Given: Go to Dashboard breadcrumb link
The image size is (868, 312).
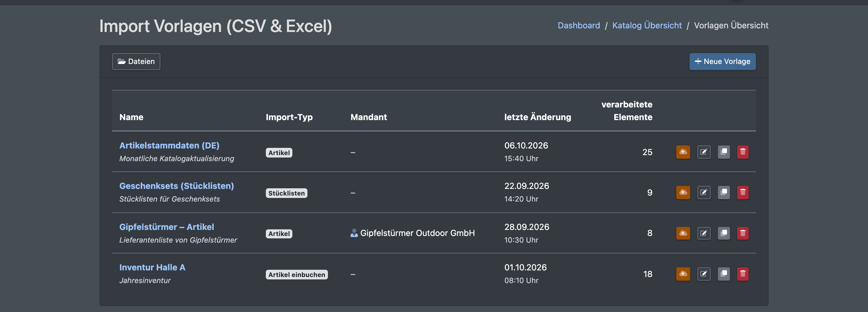Looking at the screenshot, I should [x=579, y=25].
